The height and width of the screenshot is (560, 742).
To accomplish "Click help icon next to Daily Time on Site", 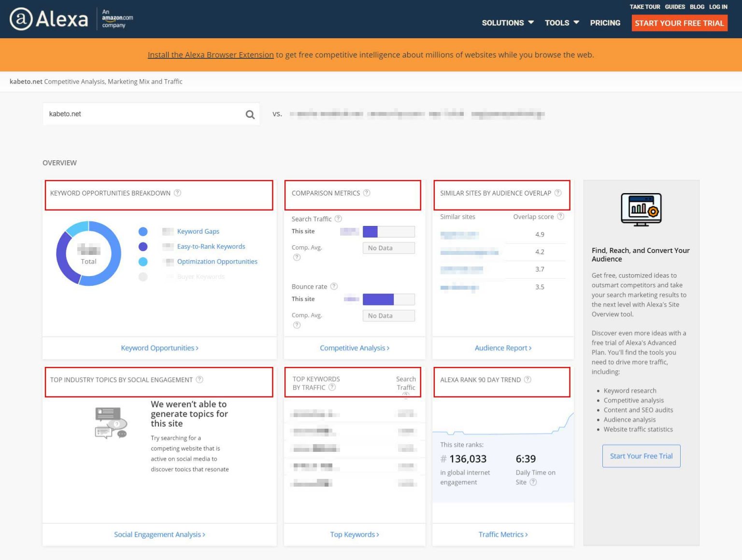I will 533,482.
